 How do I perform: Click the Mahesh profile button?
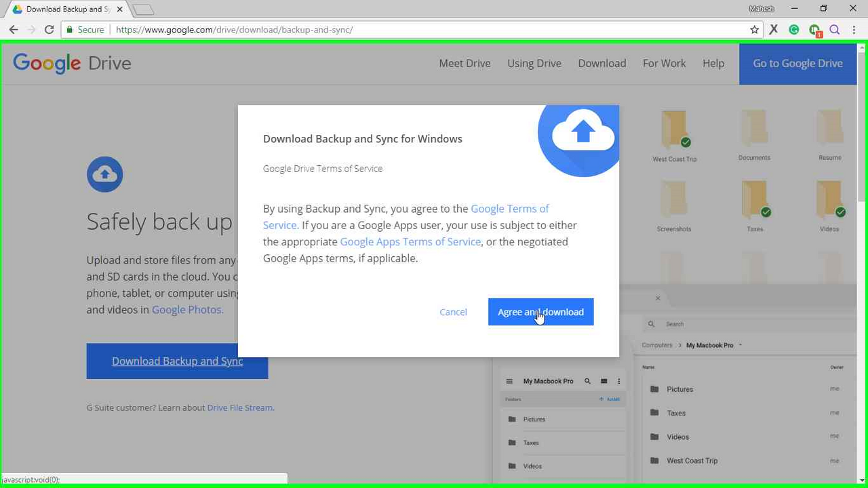click(x=761, y=9)
